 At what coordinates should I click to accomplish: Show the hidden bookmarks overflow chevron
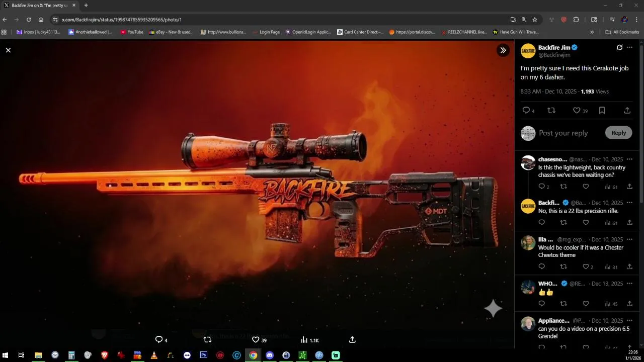(592, 32)
